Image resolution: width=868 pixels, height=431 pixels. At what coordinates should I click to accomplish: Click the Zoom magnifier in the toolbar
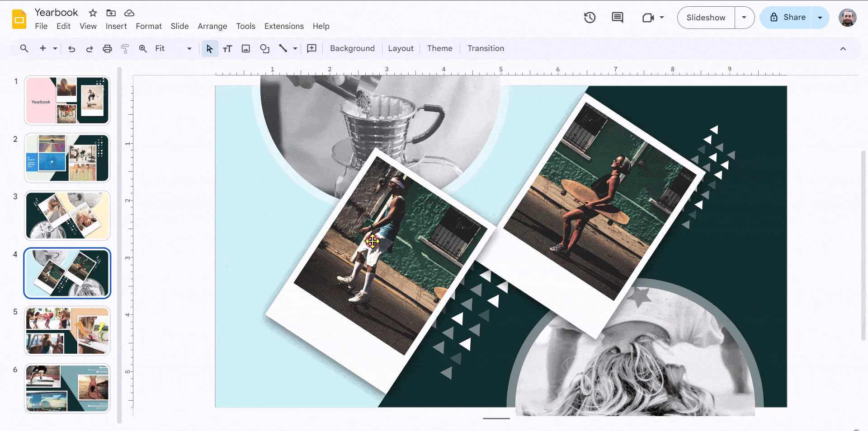pyautogui.click(x=142, y=48)
